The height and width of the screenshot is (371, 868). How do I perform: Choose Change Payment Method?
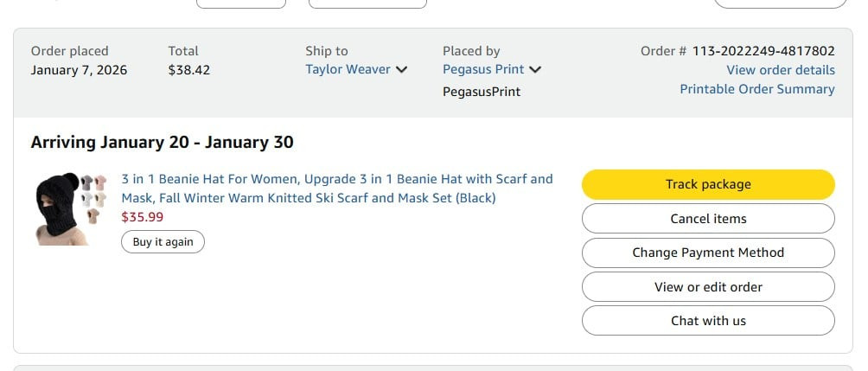pos(707,253)
